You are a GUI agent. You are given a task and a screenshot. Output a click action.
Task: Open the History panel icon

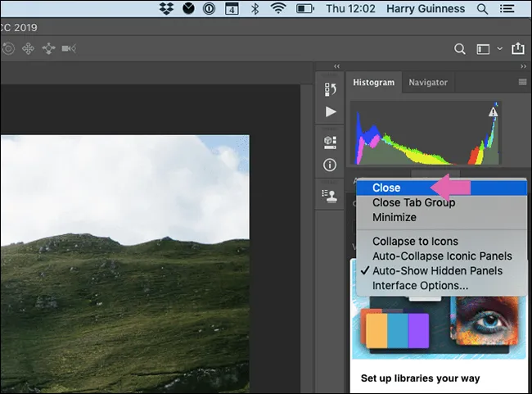tap(331, 89)
